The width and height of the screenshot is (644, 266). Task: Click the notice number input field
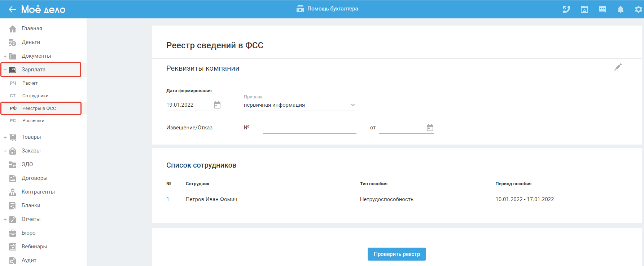click(x=309, y=128)
